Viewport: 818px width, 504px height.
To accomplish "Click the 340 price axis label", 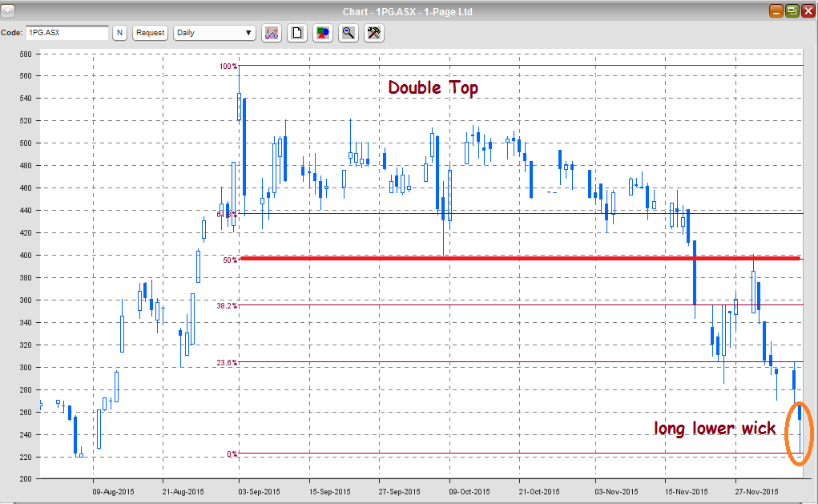I will coord(26,323).
